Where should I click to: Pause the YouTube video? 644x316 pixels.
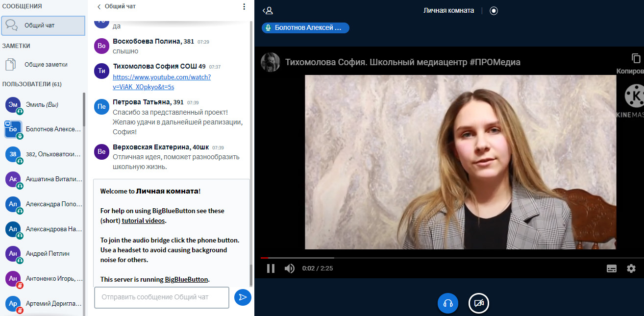click(271, 268)
